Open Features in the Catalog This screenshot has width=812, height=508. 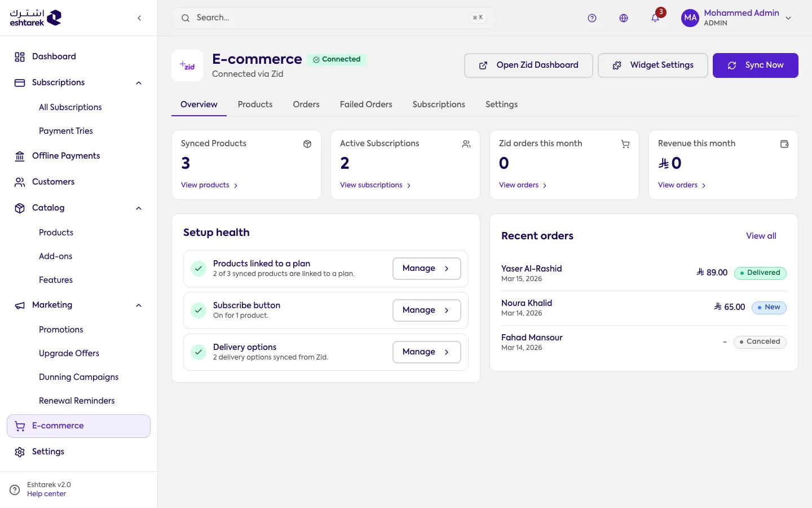(56, 280)
